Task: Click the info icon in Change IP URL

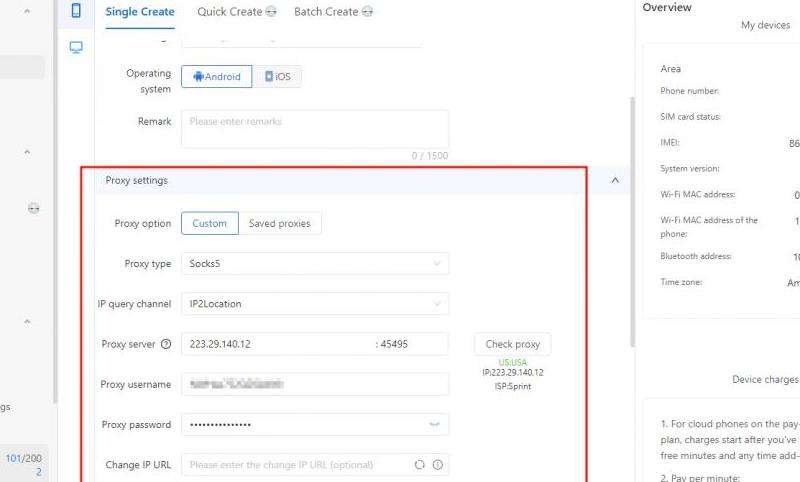Action: pyautogui.click(x=437, y=465)
